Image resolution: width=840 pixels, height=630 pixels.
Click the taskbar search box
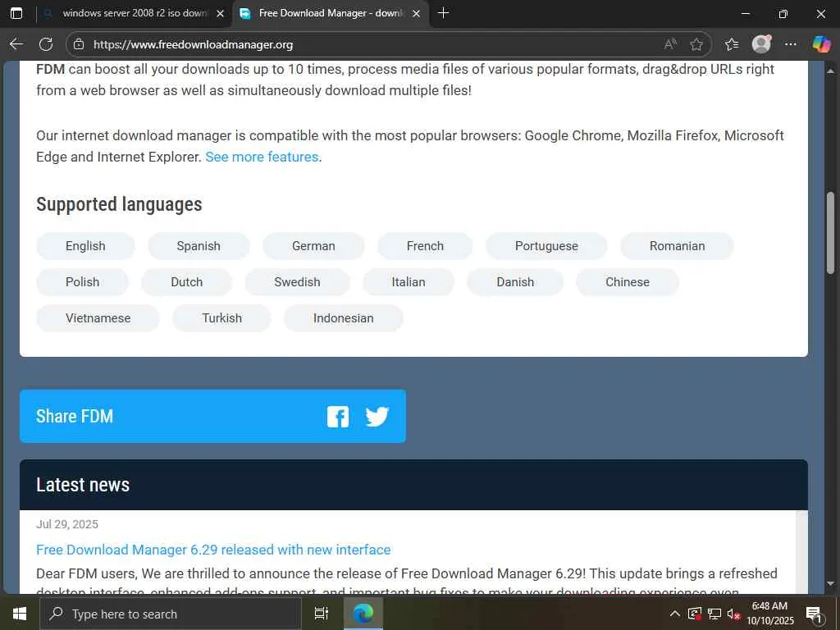171,614
